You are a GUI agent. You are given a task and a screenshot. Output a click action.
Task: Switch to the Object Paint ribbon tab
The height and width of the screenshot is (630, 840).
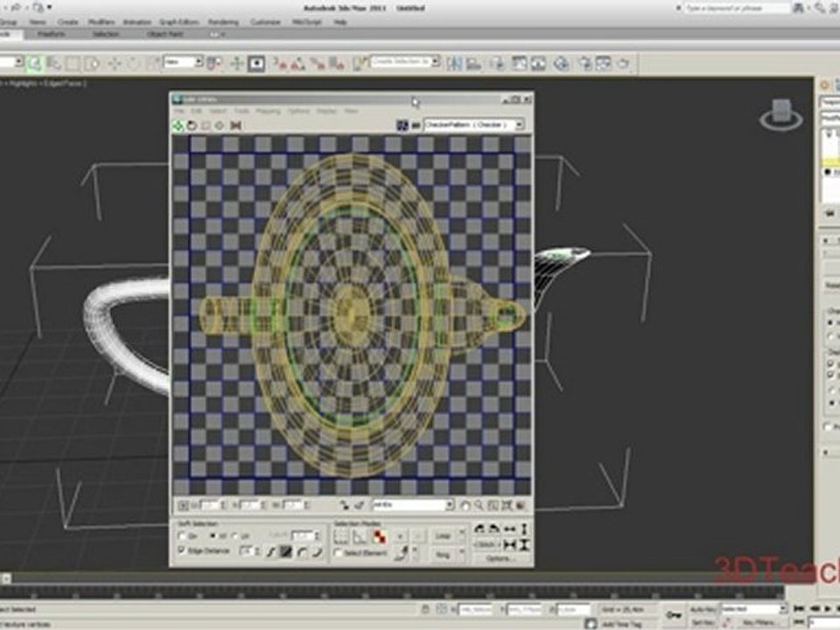click(x=165, y=34)
